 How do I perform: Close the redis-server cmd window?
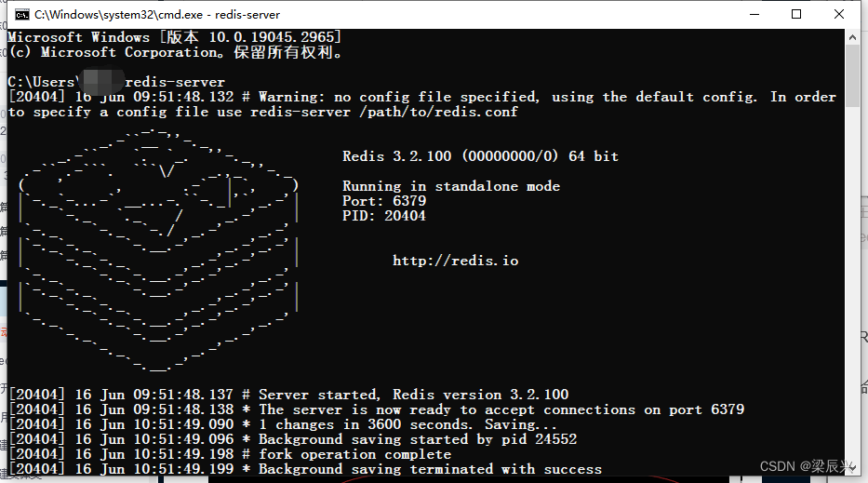click(x=838, y=14)
